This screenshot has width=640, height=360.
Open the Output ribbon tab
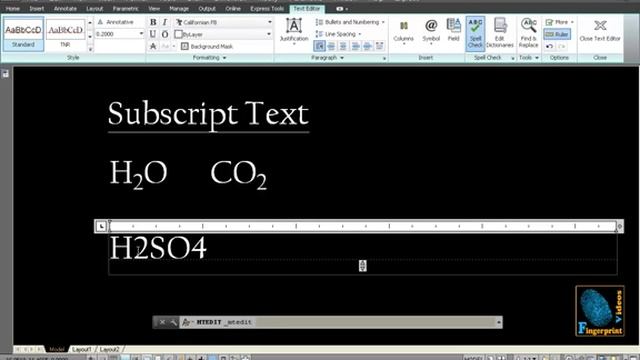point(207,9)
